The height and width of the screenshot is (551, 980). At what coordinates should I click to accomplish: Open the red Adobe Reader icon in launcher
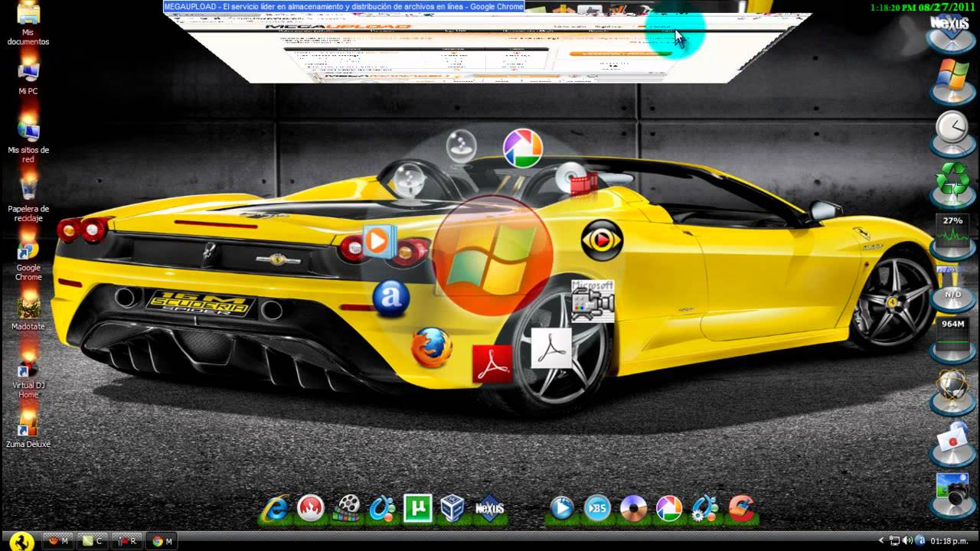click(x=492, y=364)
